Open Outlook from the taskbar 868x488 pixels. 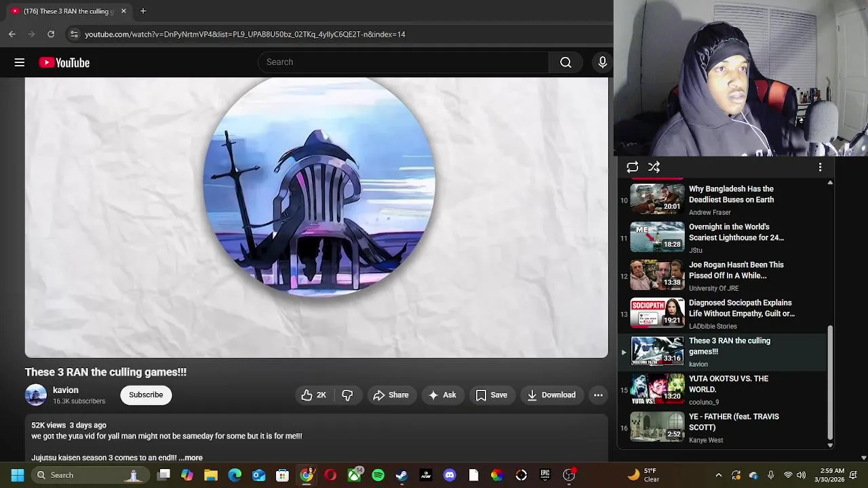[x=258, y=475]
